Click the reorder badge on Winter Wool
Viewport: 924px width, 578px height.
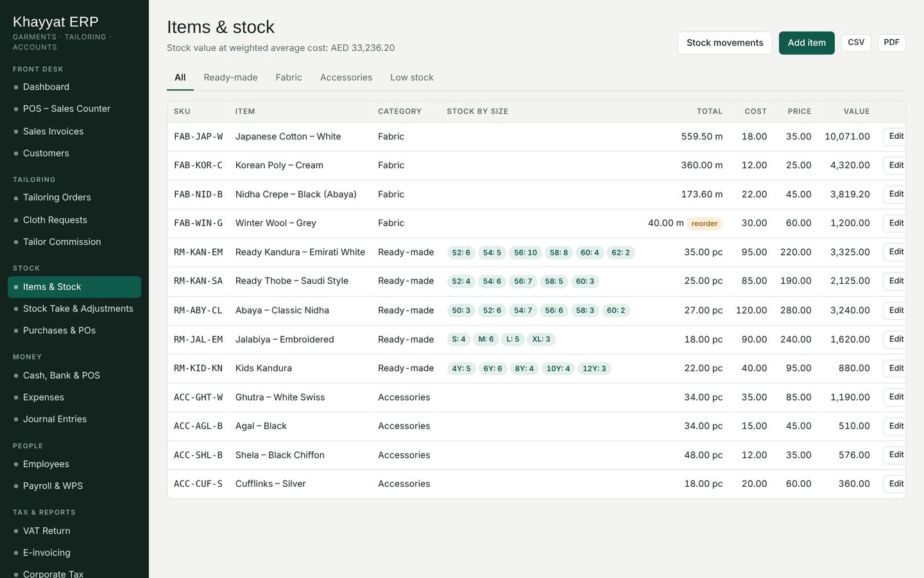(x=705, y=223)
